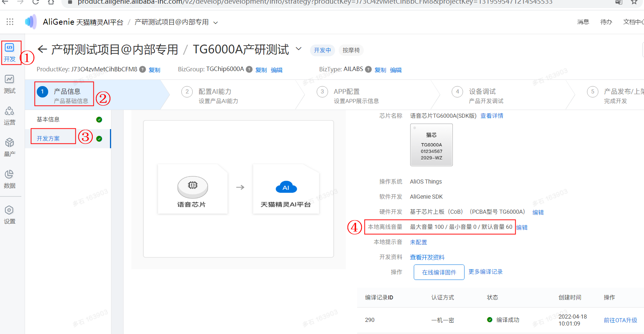Click the 开发中 status tag

(323, 50)
